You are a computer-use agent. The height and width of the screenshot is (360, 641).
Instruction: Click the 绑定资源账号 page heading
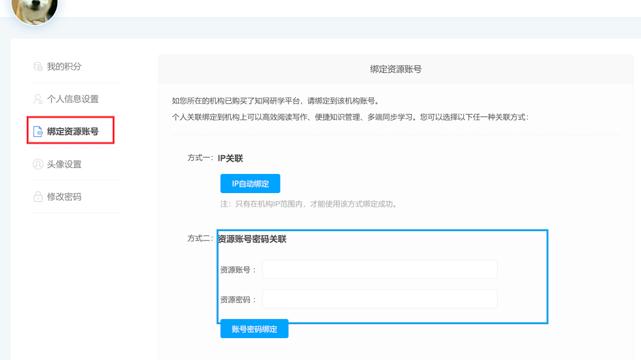[395, 69]
